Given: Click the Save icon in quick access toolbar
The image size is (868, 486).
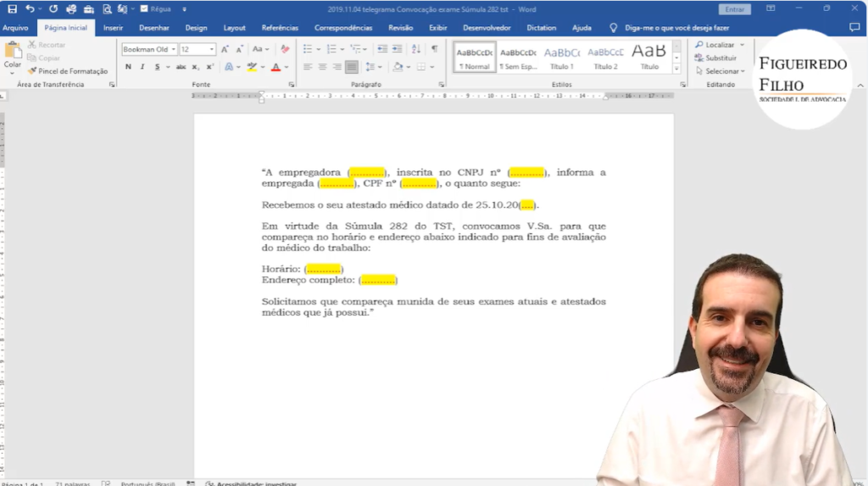Looking at the screenshot, I should (x=12, y=8).
